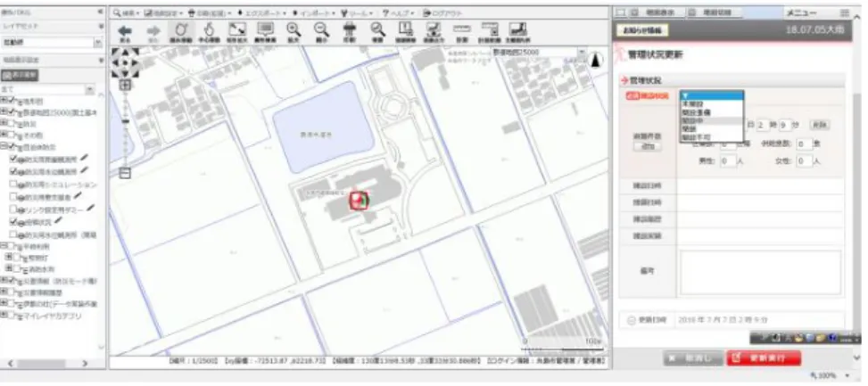Open the インポート menu

pos(314,12)
